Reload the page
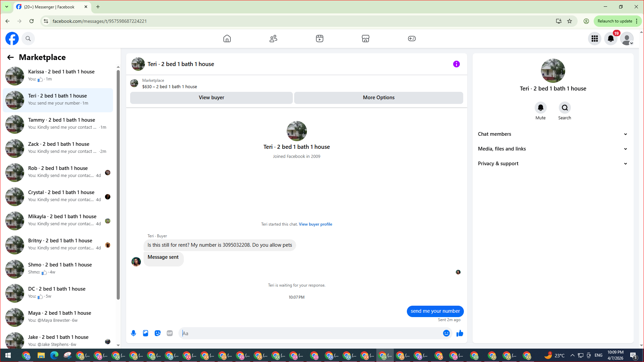Viewport: 644px width, 362px height. point(32,21)
